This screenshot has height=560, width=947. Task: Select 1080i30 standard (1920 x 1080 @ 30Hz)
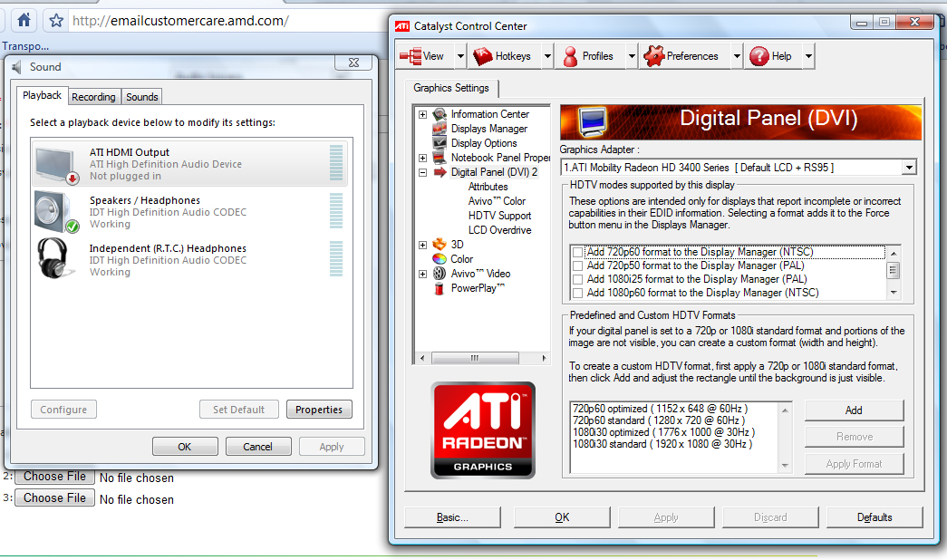(x=662, y=444)
